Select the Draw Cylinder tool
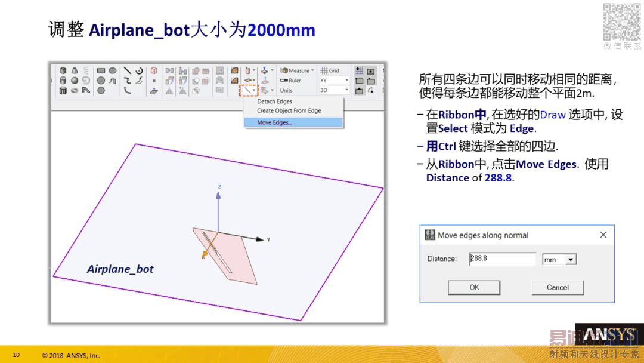This screenshot has height=363, width=644. 63,81
